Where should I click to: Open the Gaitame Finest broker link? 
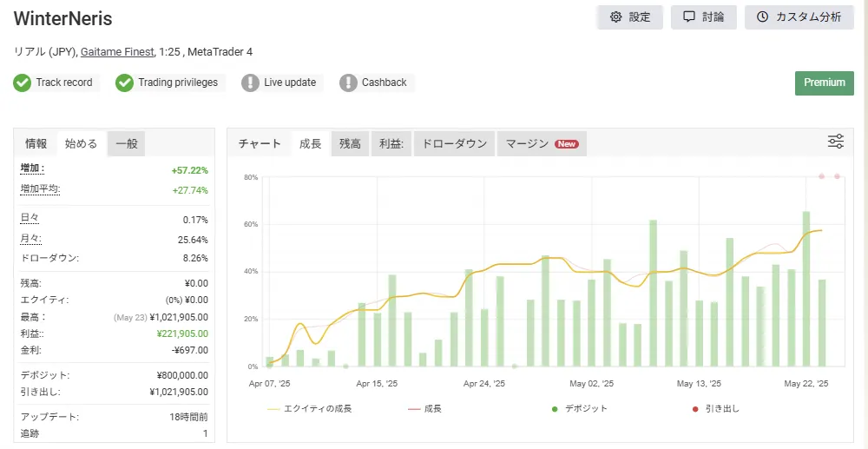(x=117, y=52)
